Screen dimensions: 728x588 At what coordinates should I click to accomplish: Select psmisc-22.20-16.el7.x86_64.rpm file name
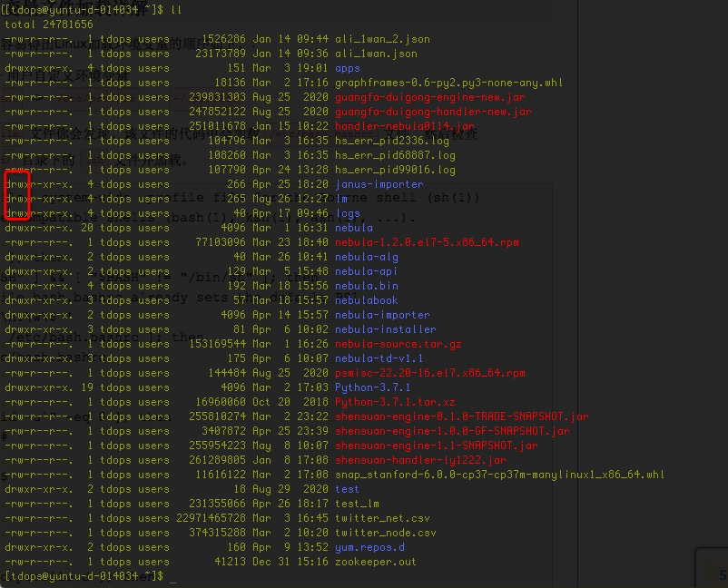(x=429, y=373)
